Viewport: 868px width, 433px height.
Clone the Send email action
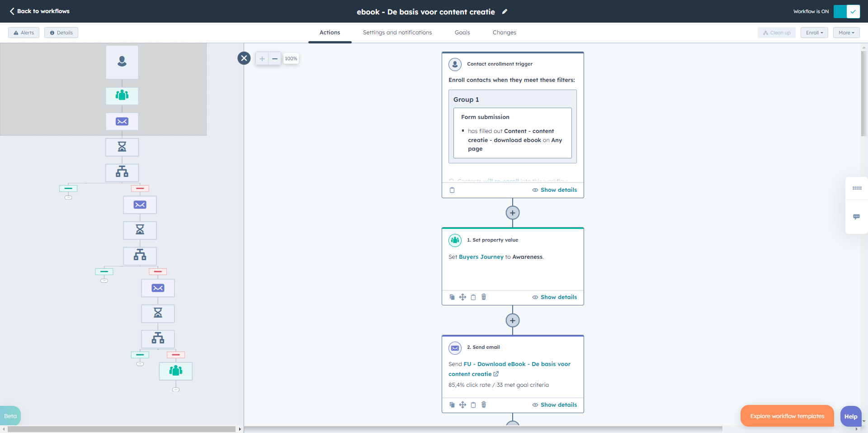(x=452, y=405)
